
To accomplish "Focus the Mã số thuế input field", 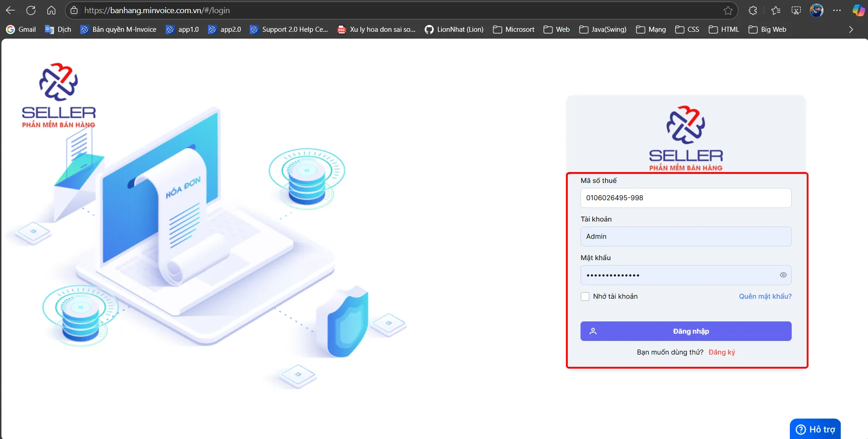I will [686, 198].
